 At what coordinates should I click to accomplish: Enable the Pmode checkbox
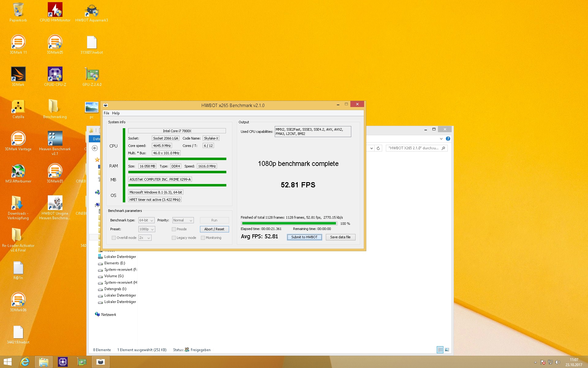coord(174,229)
